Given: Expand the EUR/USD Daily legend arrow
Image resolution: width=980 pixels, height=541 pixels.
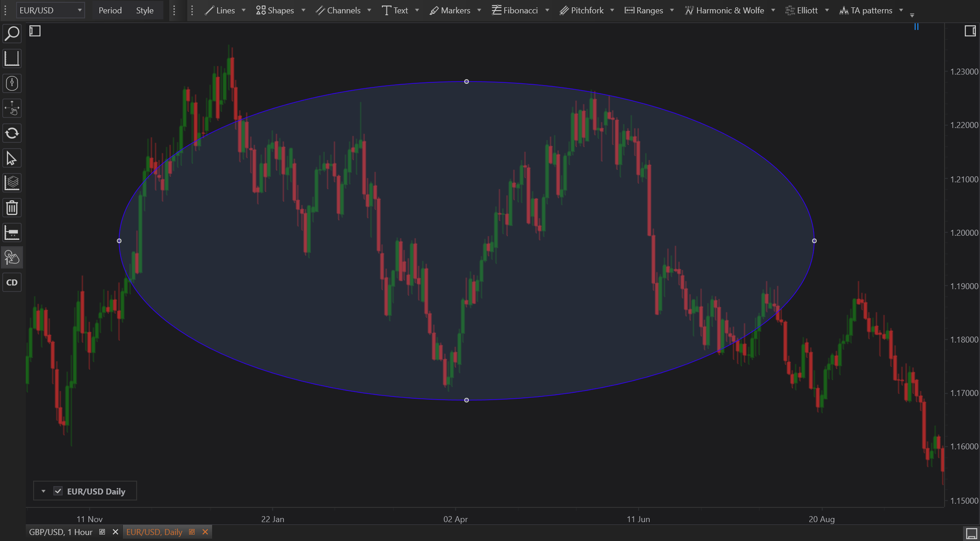Looking at the screenshot, I should (43, 491).
